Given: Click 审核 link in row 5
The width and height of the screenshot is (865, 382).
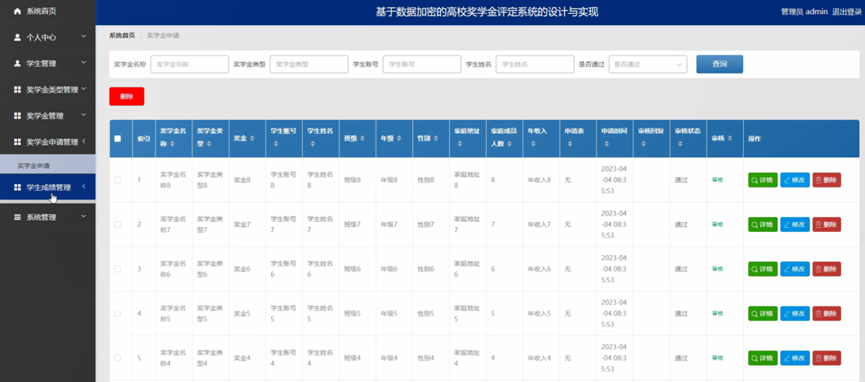Looking at the screenshot, I should [717, 358].
